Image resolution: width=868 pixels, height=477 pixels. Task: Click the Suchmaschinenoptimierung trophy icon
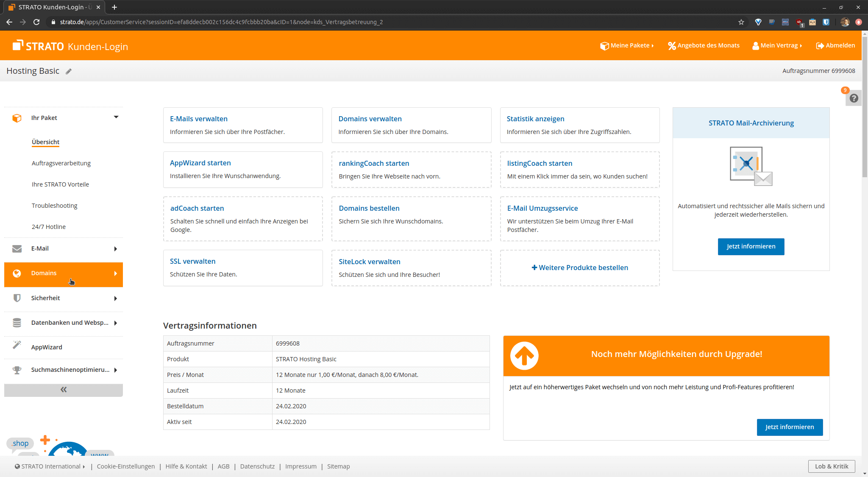[x=17, y=370]
